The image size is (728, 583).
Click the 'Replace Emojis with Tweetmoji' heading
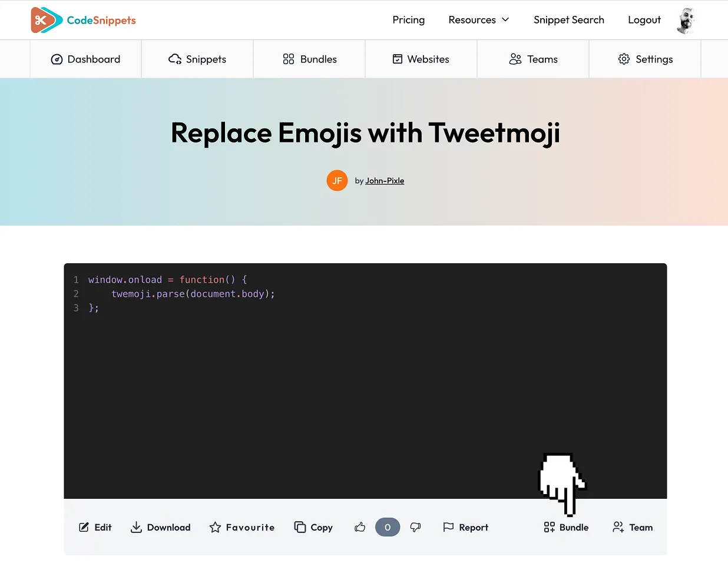click(365, 133)
